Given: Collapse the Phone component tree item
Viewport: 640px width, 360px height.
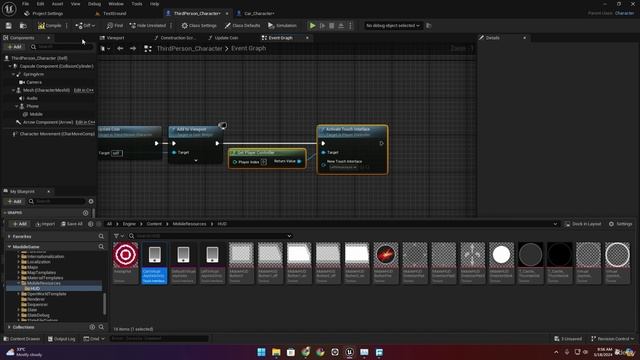Looking at the screenshot, I should [17, 106].
